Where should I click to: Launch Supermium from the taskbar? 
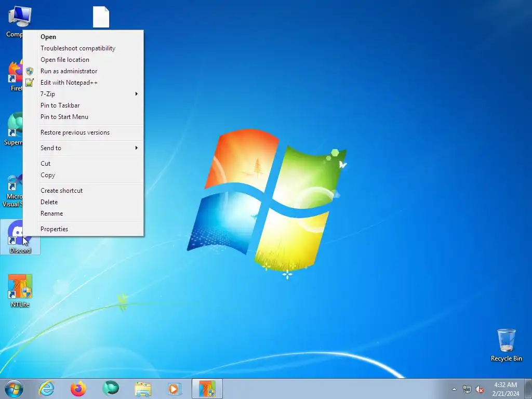pos(111,389)
